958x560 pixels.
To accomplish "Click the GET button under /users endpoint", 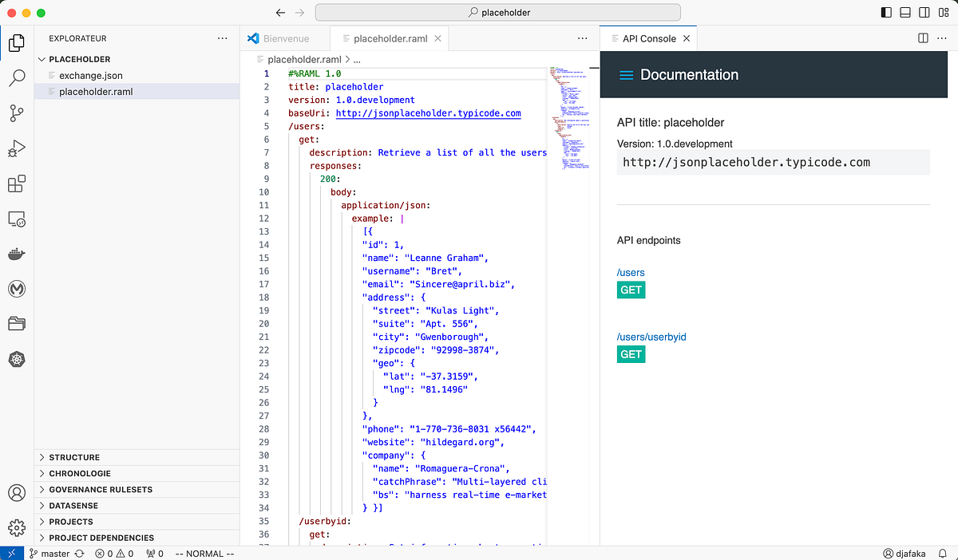I will [x=631, y=290].
